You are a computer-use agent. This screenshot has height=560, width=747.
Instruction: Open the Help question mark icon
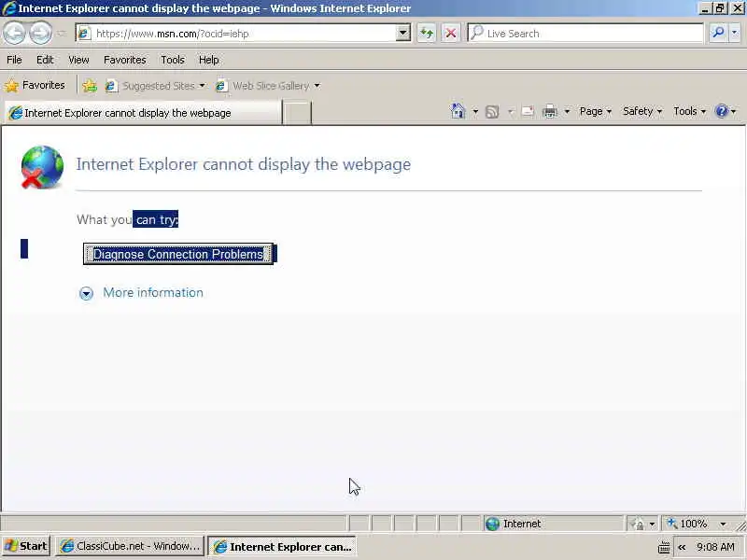tap(722, 111)
